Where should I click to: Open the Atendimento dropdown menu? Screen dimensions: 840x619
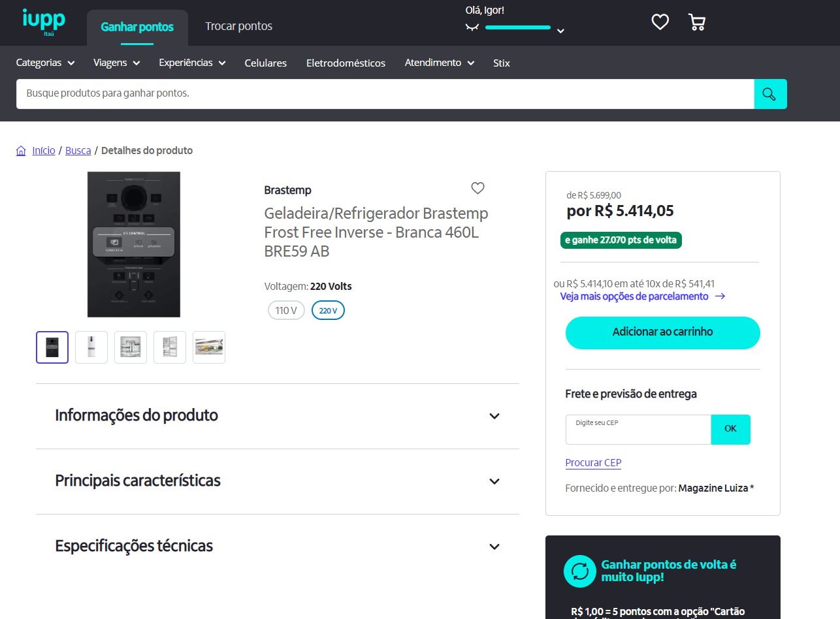(439, 63)
